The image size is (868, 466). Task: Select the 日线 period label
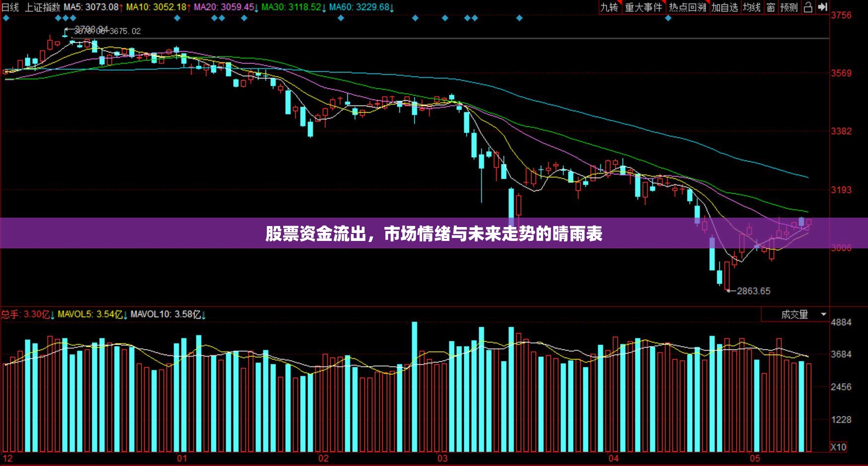coord(10,7)
